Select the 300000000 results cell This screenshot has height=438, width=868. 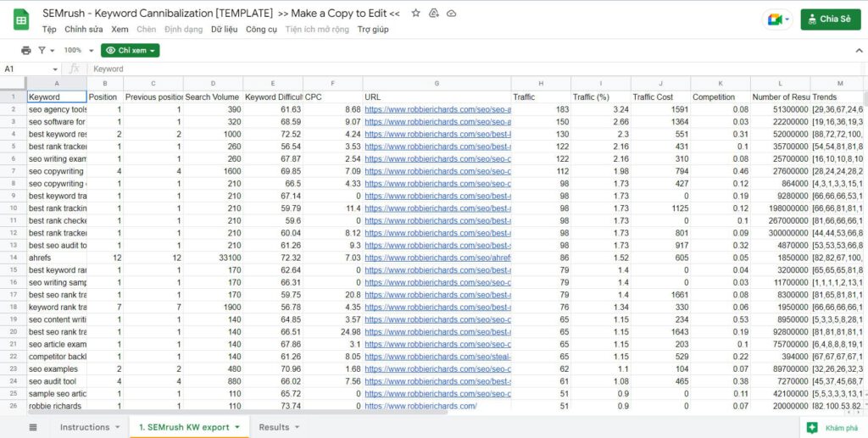coord(781,233)
